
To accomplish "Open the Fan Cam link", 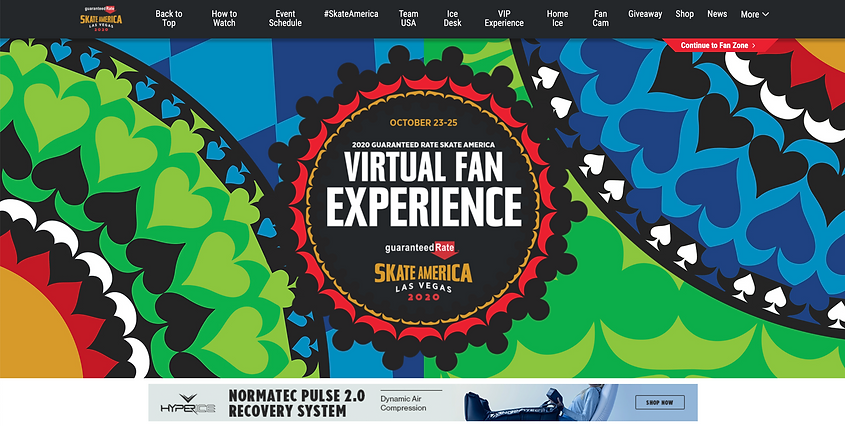I will tap(600, 18).
